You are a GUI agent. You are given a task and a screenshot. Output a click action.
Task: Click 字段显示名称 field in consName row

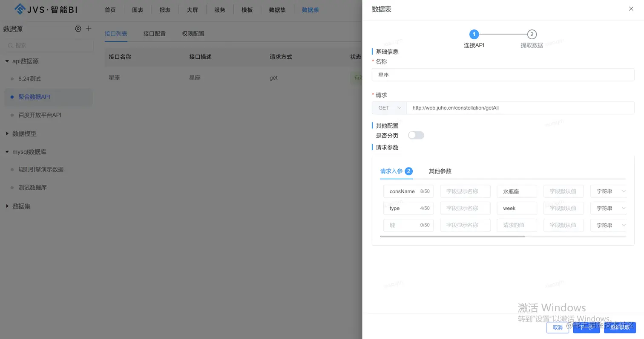pos(465,191)
